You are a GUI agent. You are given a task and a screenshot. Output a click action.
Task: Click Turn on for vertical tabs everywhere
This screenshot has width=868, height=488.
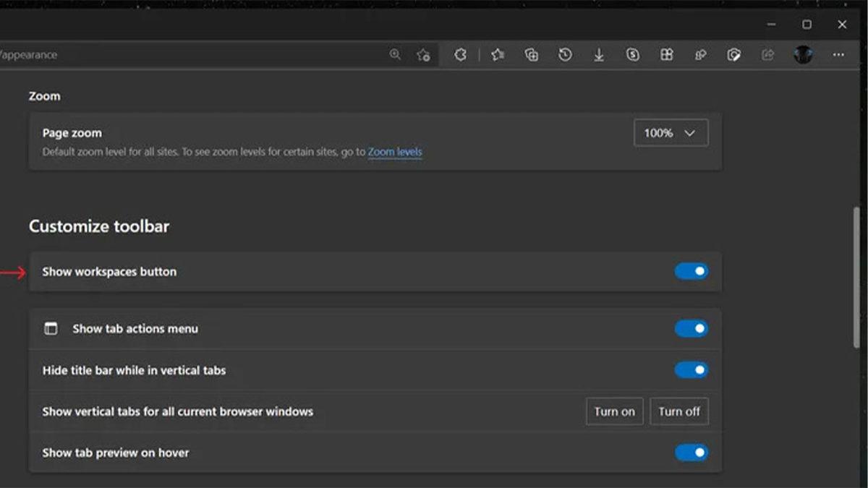pyautogui.click(x=614, y=411)
